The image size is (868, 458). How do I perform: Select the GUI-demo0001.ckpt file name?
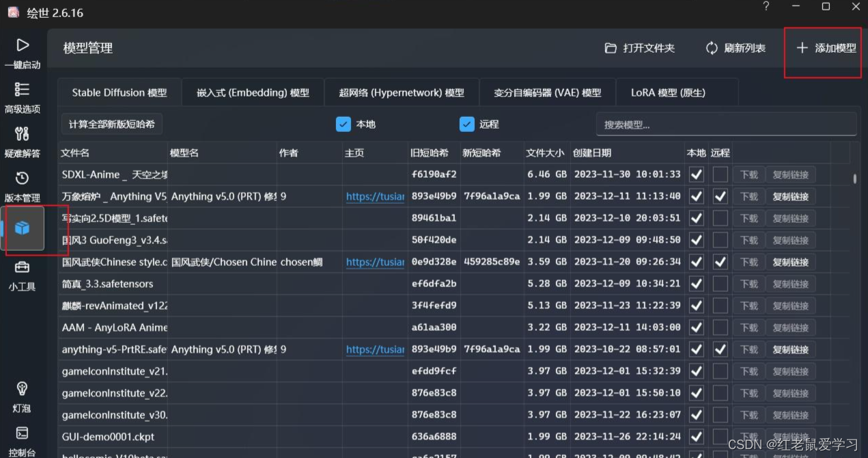[x=109, y=437]
